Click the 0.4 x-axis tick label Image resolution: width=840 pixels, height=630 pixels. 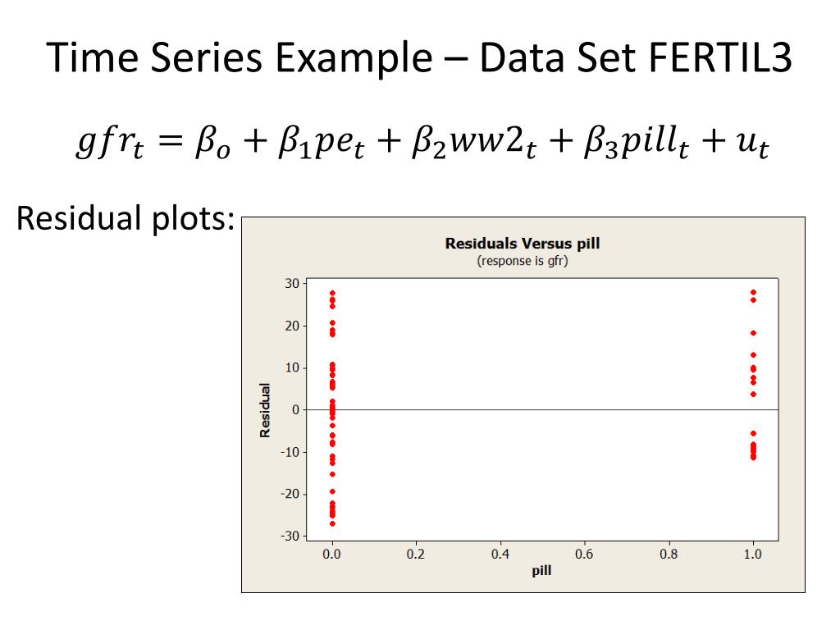pos(500,554)
